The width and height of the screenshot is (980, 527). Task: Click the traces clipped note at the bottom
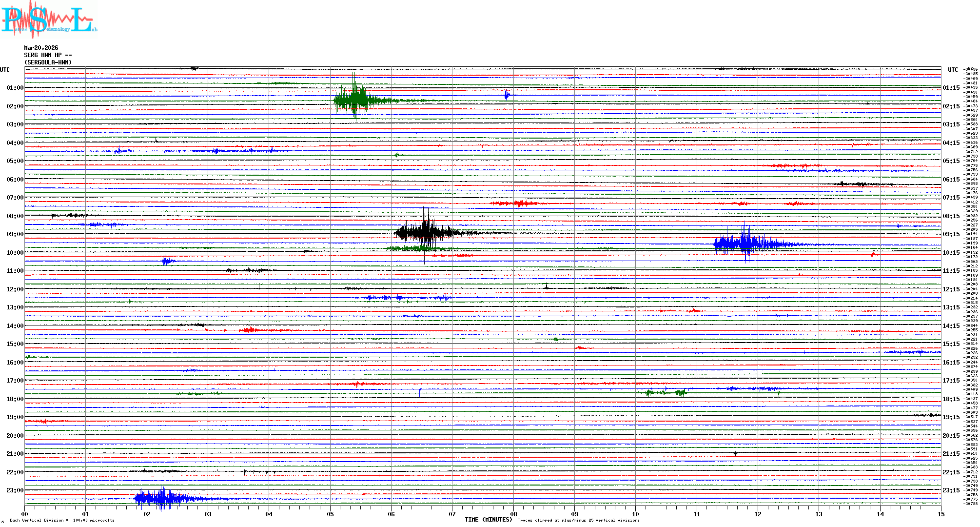pos(578,520)
